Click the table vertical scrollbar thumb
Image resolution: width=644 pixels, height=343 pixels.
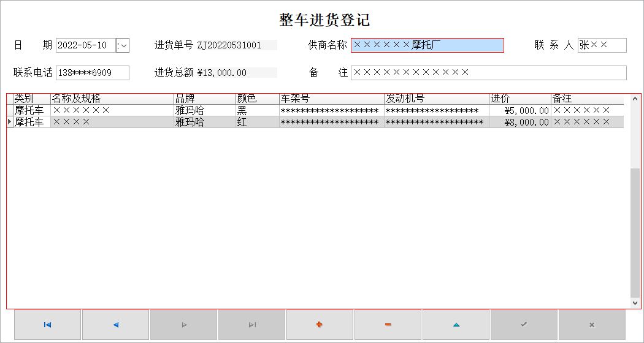pos(635,233)
